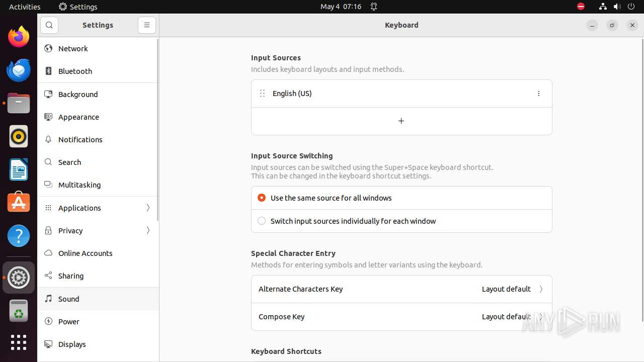Click the English (US) input source row
The image size is (644, 362).
point(401,94)
